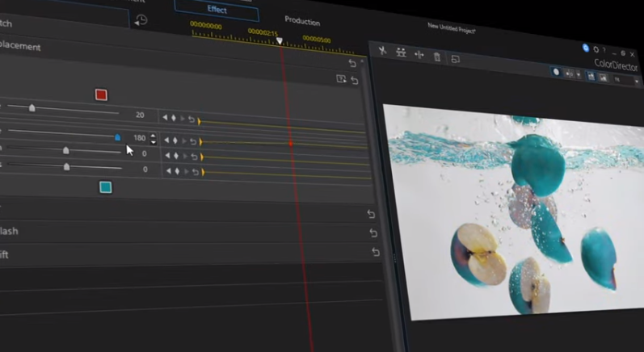Click the slider handle set to 20
The image size is (644, 352).
coord(32,108)
